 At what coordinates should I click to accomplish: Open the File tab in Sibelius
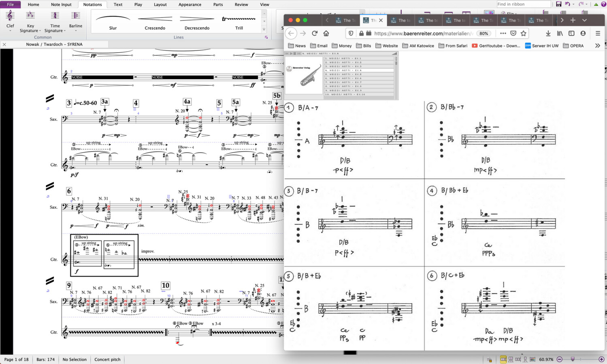pyautogui.click(x=10, y=4)
